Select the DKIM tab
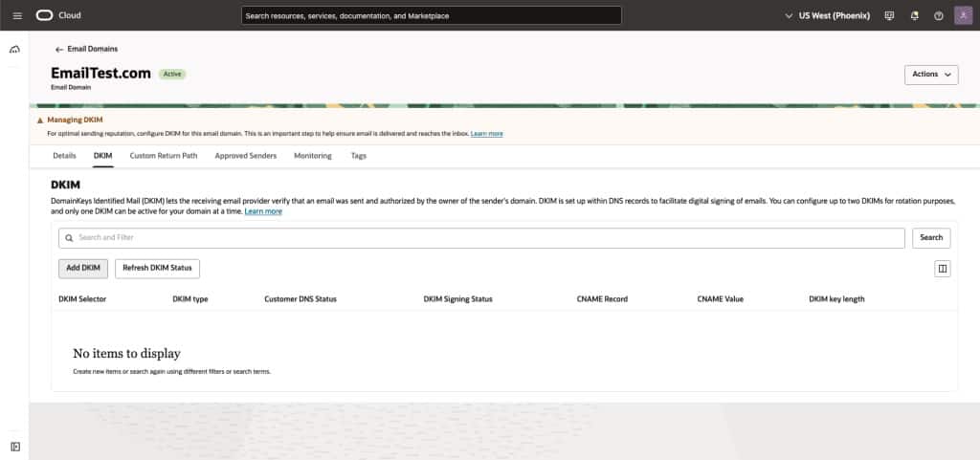This screenshot has width=980, height=460. pos(103,156)
